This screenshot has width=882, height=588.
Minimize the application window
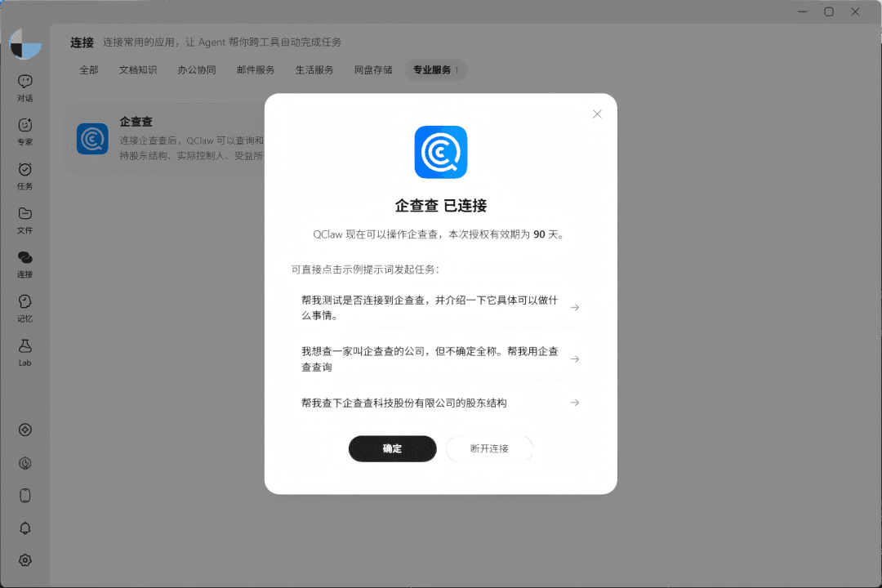pyautogui.click(x=803, y=11)
